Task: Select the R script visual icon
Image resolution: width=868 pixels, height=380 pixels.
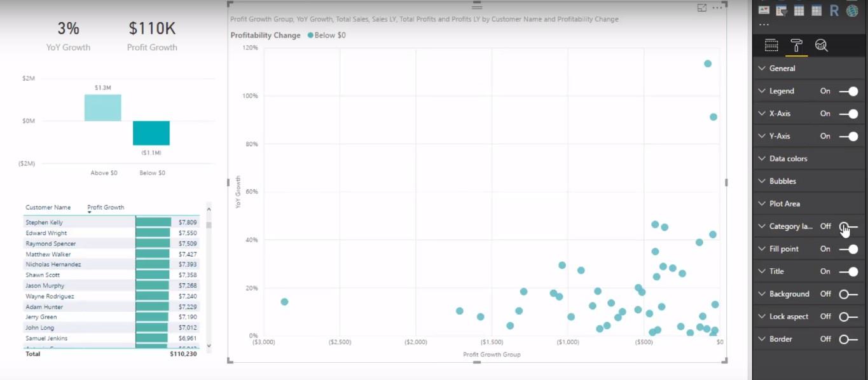Action: [x=834, y=10]
